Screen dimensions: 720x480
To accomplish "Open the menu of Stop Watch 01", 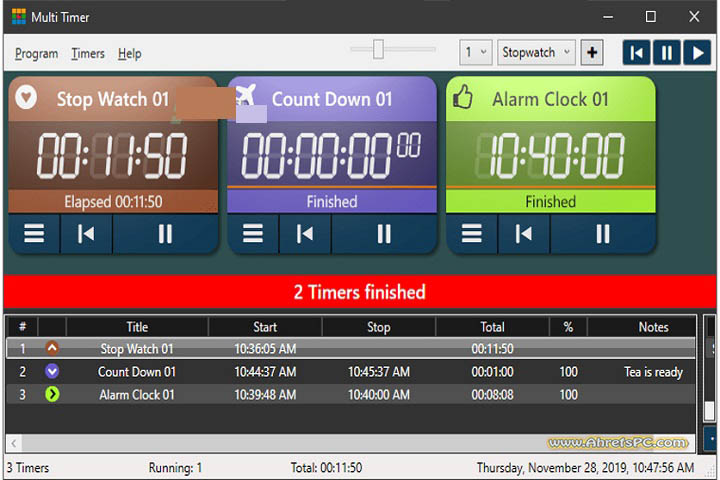I will click(x=34, y=233).
